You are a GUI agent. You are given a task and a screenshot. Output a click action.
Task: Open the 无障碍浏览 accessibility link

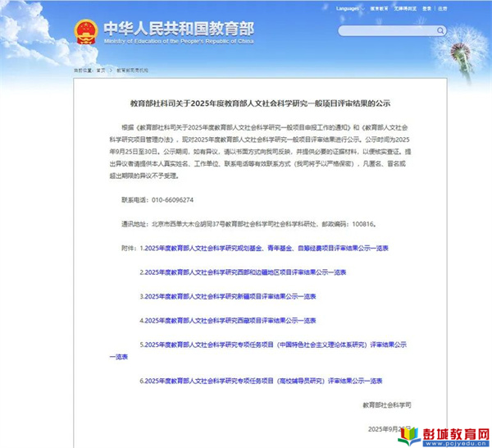[408, 8]
